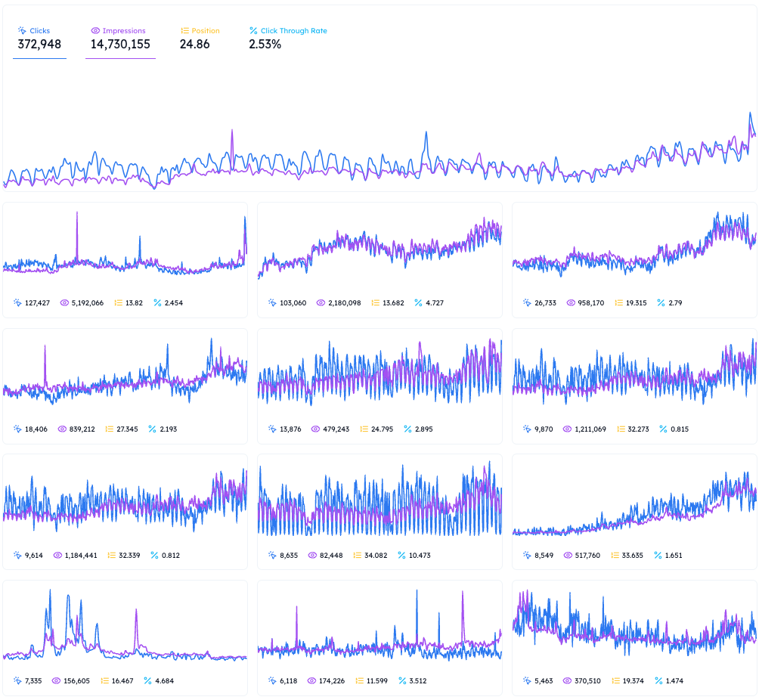Click the position icon beside 32.339
This screenshot has width=759, height=700.
(110, 555)
